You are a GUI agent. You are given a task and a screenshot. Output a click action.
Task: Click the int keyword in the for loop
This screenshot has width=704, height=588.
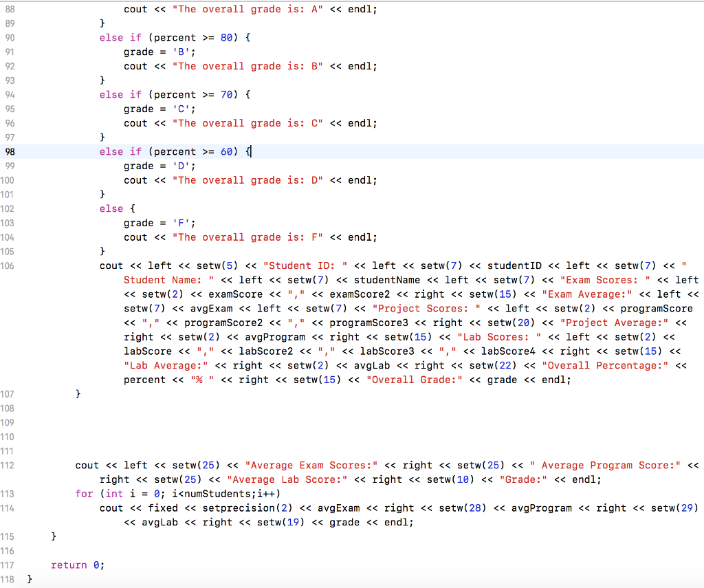pyautogui.click(x=115, y=494)
